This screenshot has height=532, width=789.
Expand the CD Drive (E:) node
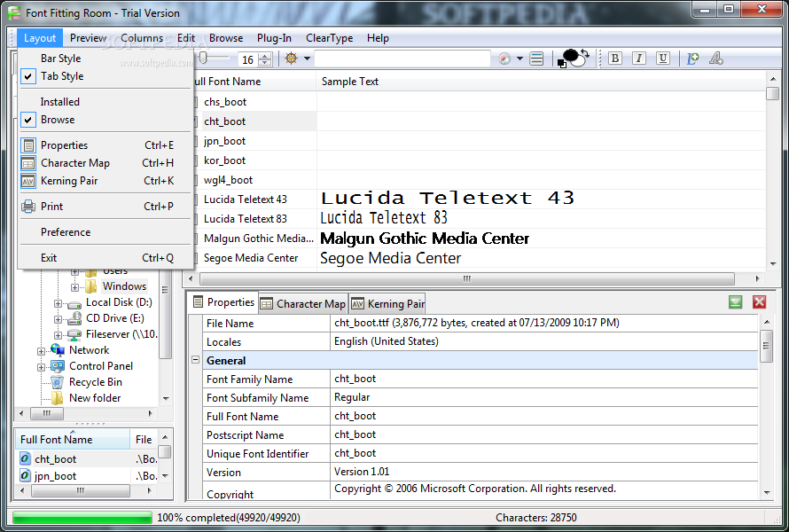click(58, 319)
